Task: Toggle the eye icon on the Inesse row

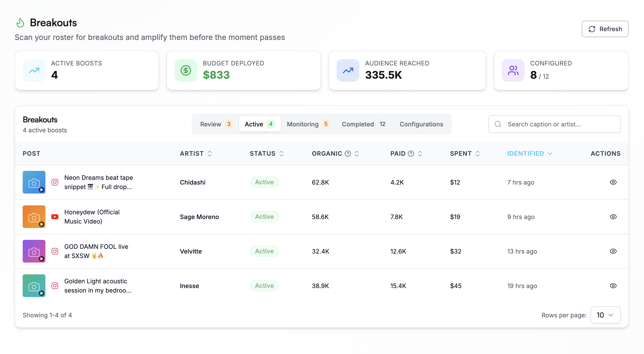Action: [x=613, y=285]
